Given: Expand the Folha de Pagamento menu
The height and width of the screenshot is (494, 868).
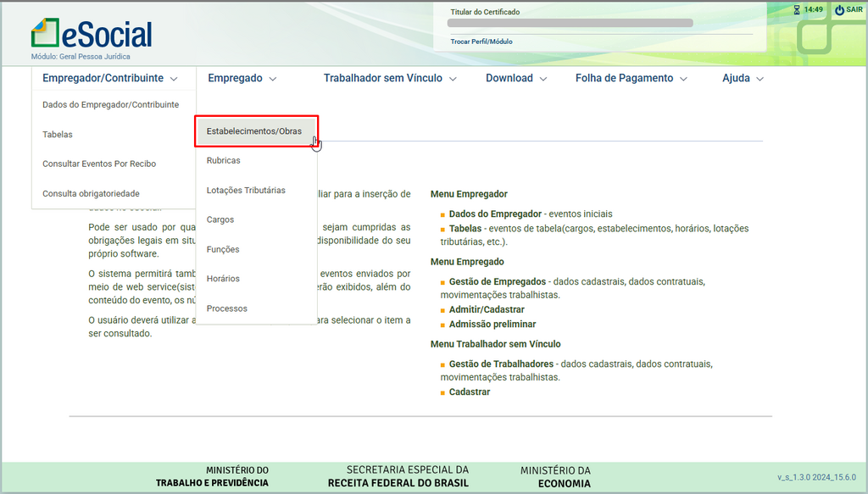Looking at the screenshot, I should pyautogui.click(x=631, y=78).
